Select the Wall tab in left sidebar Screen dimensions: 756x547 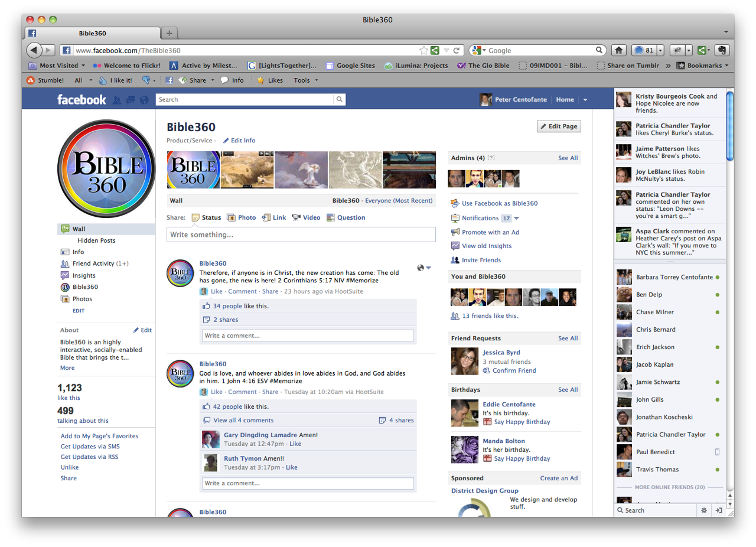[106, 229]
